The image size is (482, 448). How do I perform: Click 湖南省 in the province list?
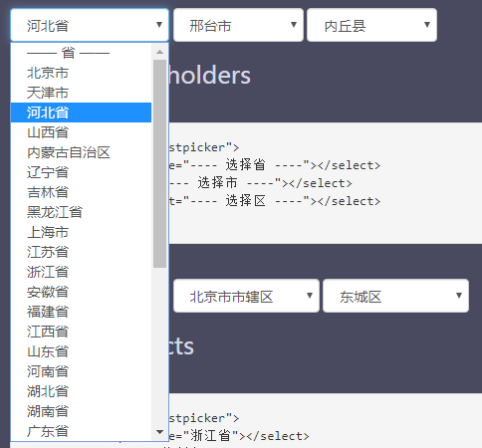(x=81, y=411)
